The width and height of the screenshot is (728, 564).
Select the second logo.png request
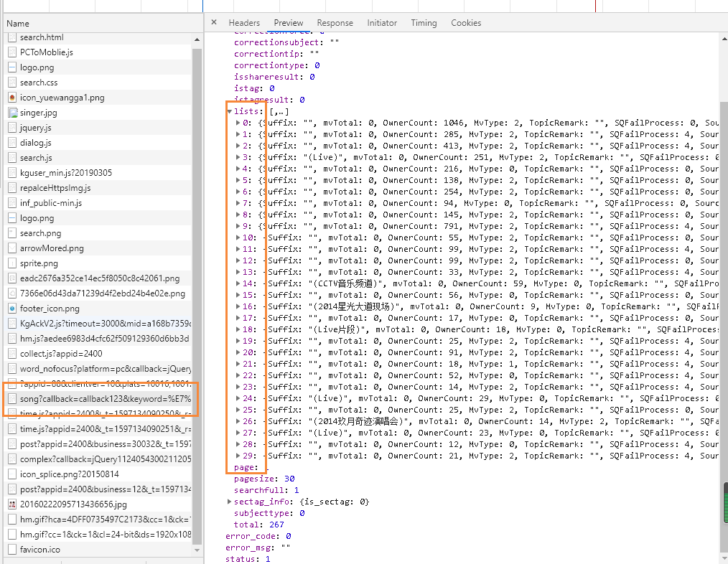(x=98, y=218)
